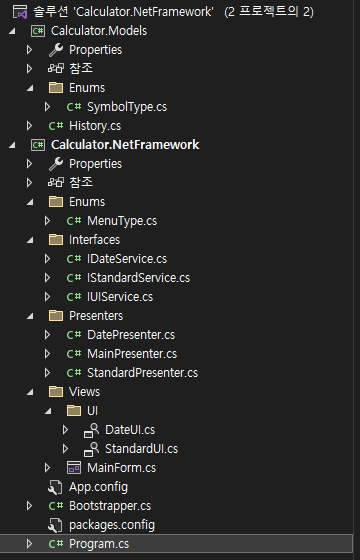Screen dimensions: 360x560
Task: Collapse the bold Calculator.NetFramework project node
Action: coord(12,145)
